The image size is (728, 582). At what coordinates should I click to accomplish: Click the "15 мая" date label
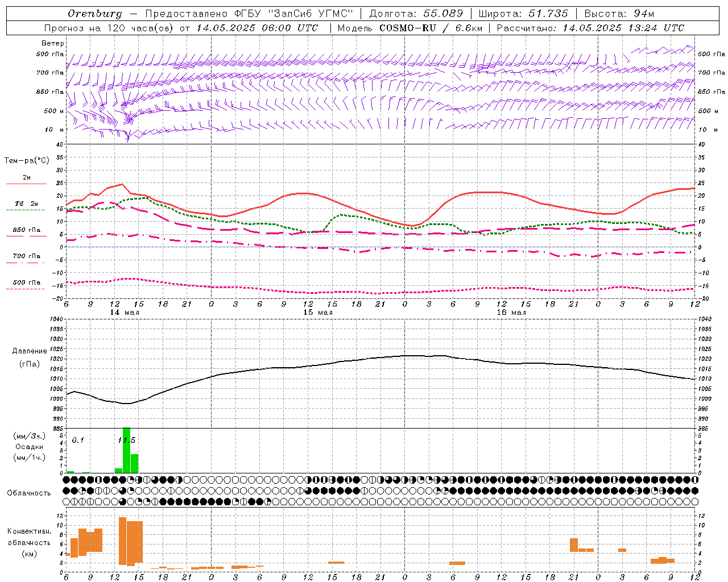pyautogui.click(x=318, y=312)
